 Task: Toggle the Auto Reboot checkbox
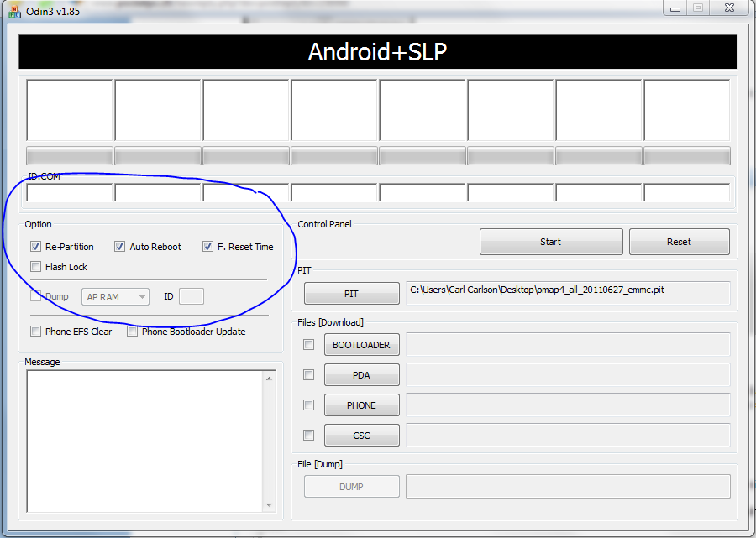tap(119, 247)
